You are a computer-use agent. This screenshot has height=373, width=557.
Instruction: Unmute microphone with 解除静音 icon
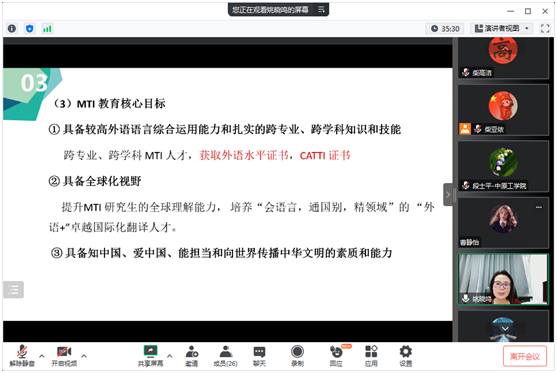coord(22,356)
